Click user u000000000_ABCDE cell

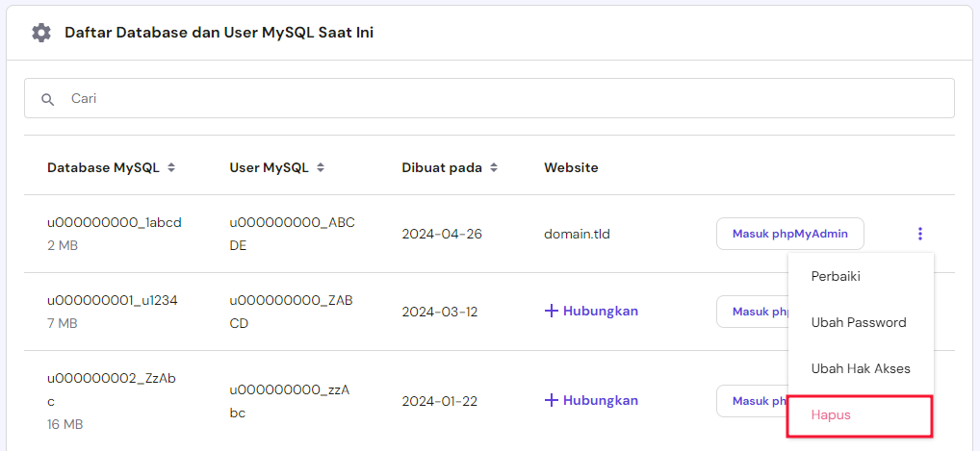pyautogui.click(x=292, y=235)
